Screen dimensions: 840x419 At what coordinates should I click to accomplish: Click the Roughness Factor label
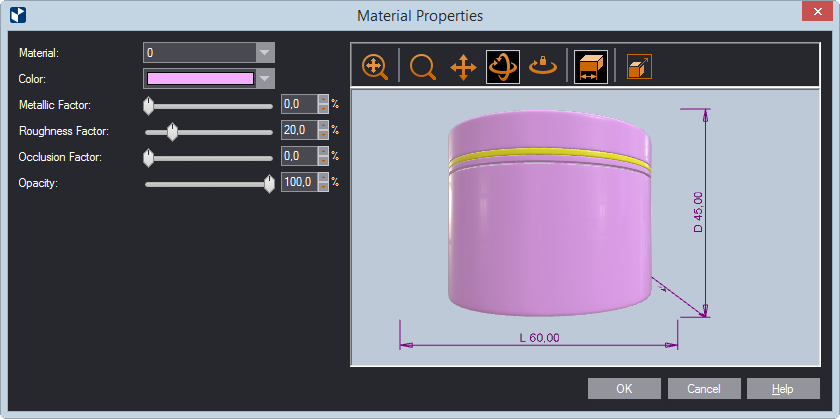coord(64,131)
